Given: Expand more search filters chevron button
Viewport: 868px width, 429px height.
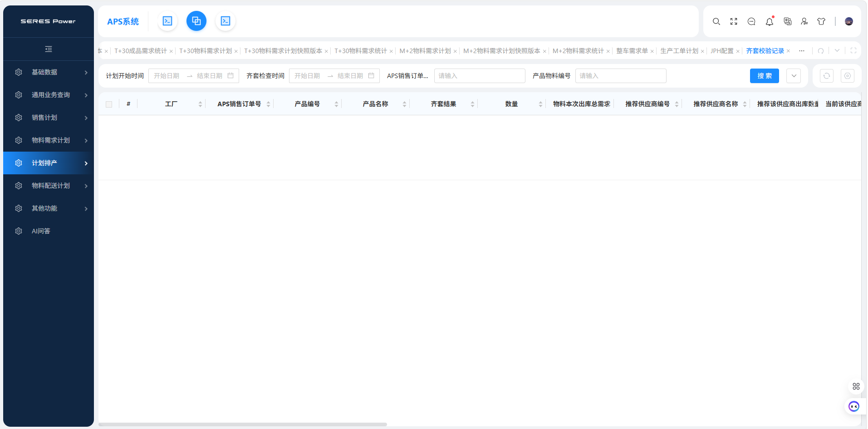Looking at the screenshot, I should coord(794,76).
